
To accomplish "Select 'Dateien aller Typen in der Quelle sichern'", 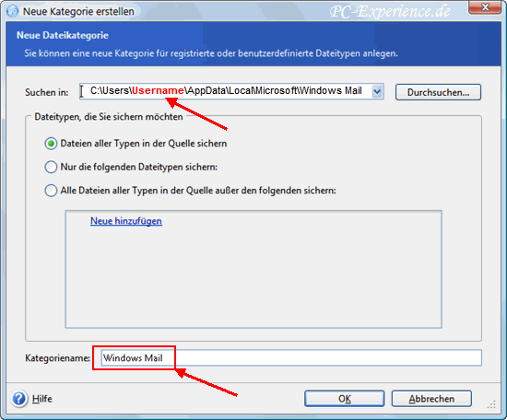I will 51,144.
